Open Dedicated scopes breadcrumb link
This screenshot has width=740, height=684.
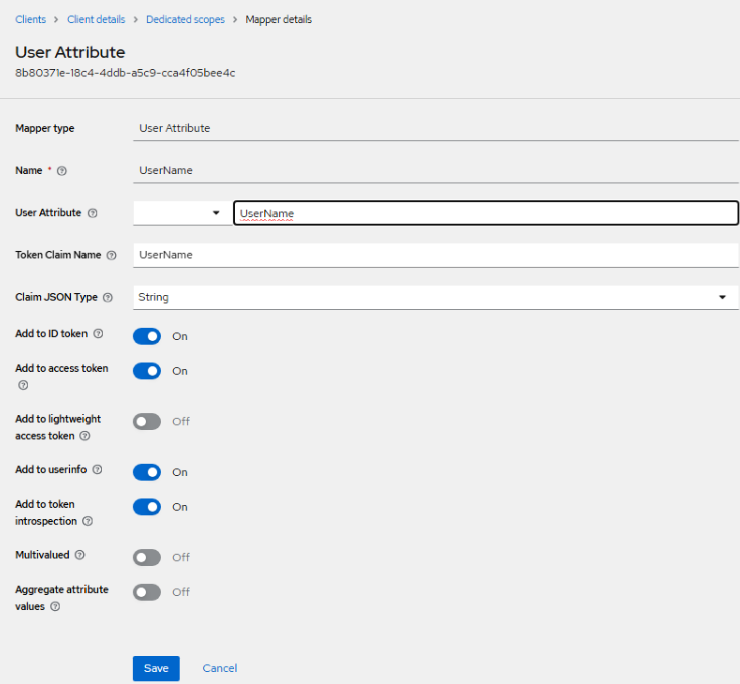tap(185, 20)
